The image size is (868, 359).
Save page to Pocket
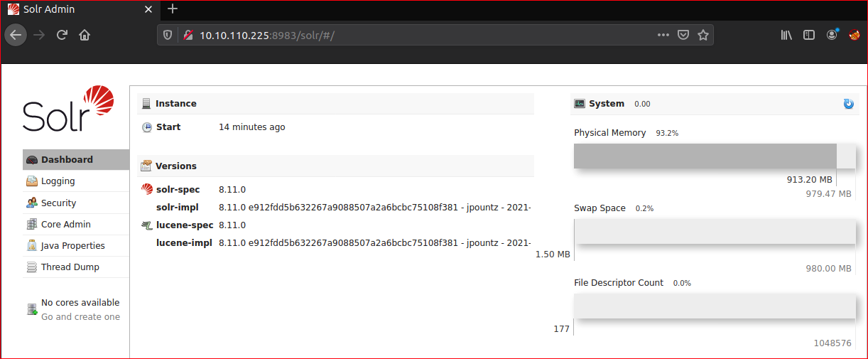click(683, 35)
